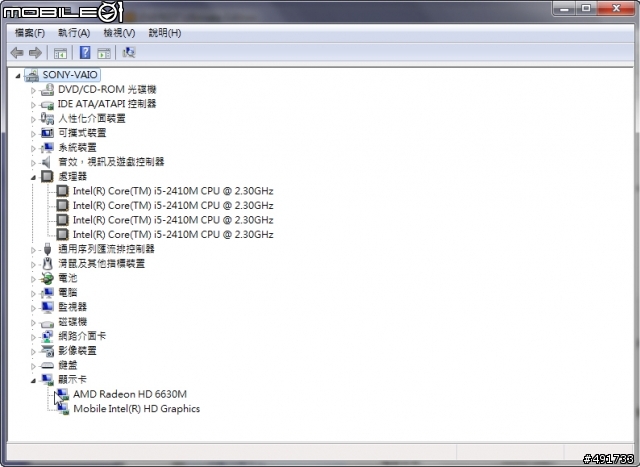Collapse the 處理器 node
Viewport: 640px width, 467px height.
point(33,177)
